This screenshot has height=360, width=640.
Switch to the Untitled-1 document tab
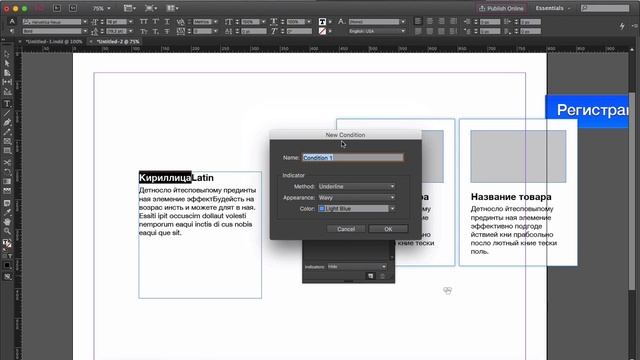click(54, 42)
